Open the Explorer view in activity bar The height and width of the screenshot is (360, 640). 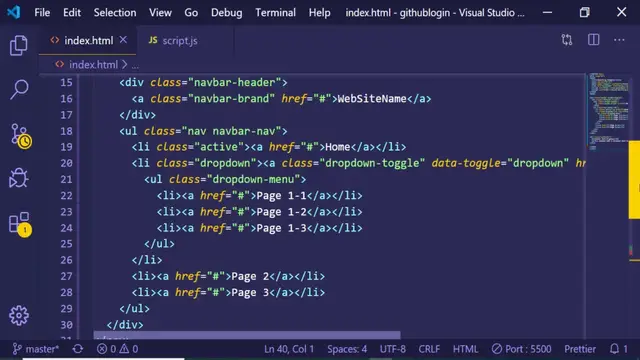[x=19, y=45]
